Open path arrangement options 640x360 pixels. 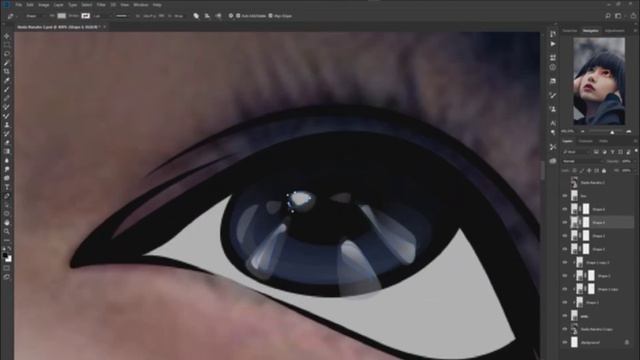click(x=218, y=16)
